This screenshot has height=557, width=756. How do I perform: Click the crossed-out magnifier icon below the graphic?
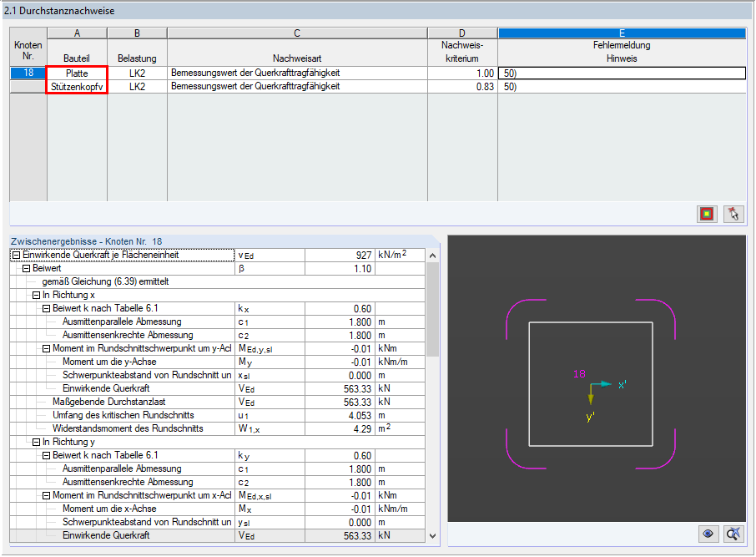pyautogui.click(x=733, y=534)
